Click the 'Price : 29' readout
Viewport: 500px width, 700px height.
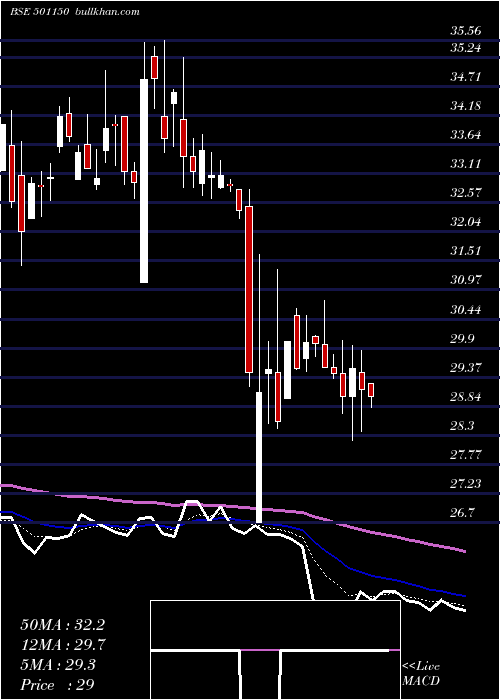57,685
